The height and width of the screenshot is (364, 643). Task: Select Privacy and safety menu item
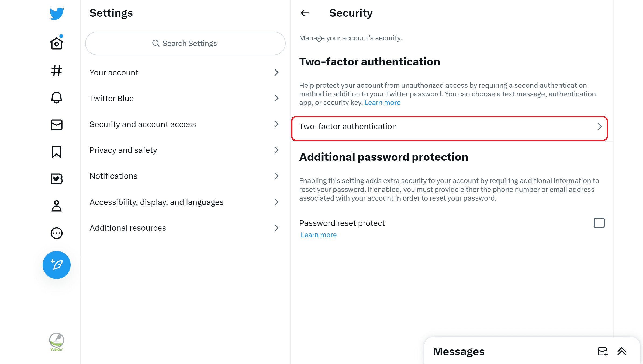[x=185, y=150]
